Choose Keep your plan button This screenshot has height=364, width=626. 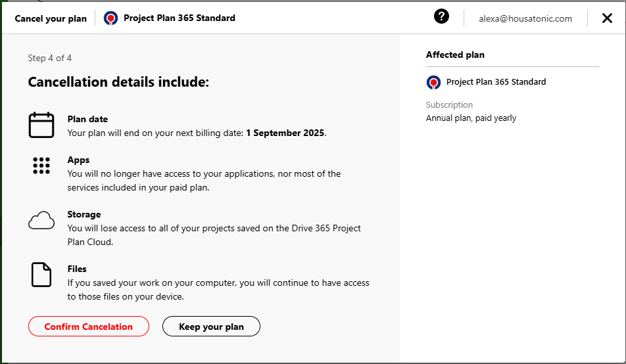coord(211,327)
